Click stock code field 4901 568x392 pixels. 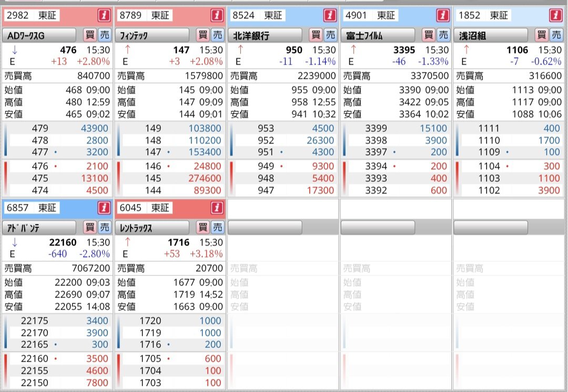point(357,16)
